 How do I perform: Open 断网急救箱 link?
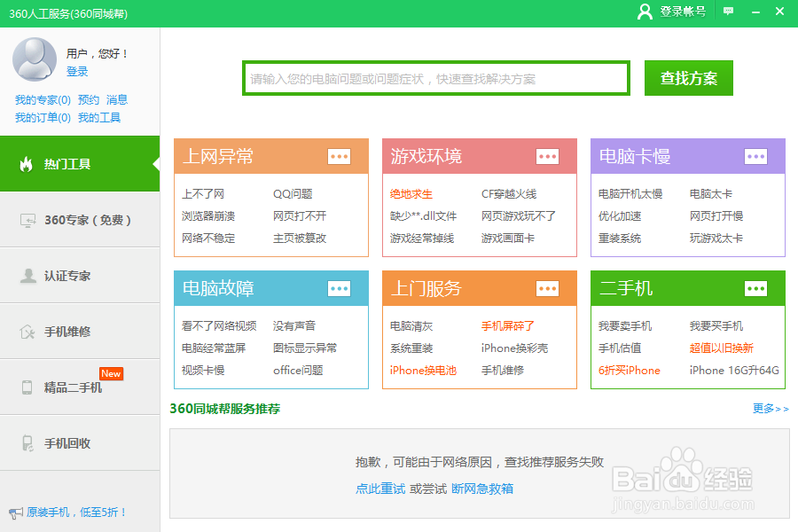[482, 489]
